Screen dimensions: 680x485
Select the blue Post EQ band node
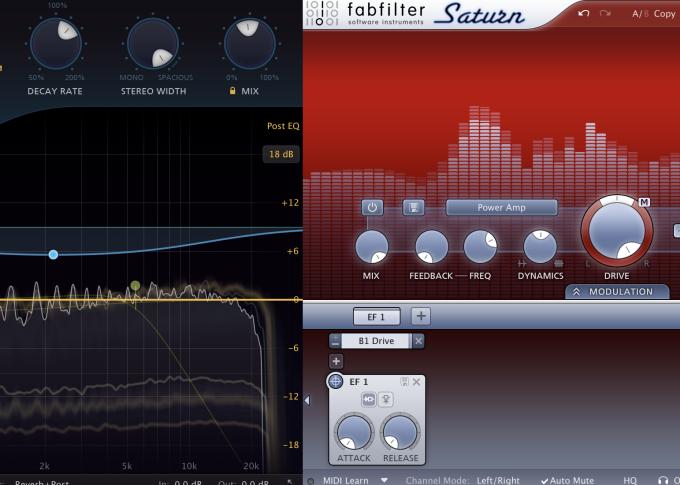tap(53, 255)
